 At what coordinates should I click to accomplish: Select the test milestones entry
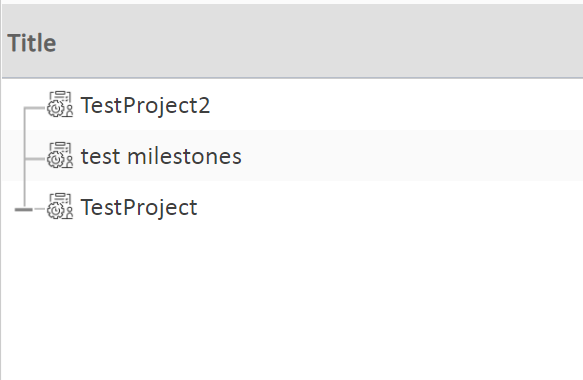161,156
